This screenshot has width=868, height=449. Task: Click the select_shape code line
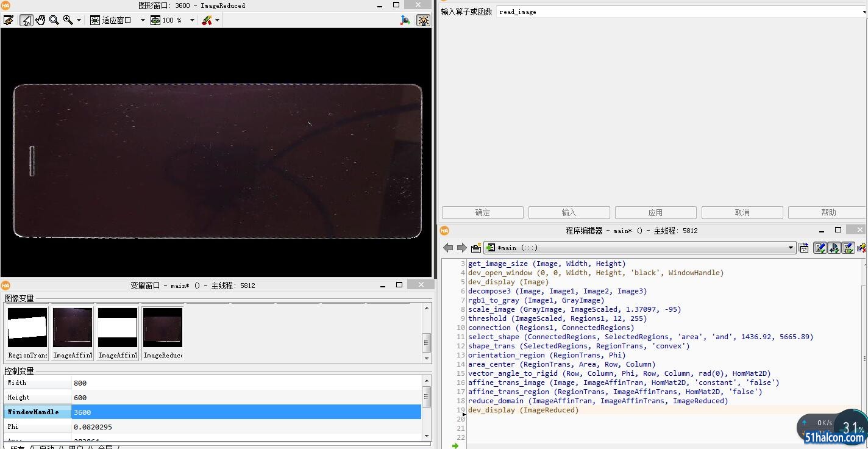641,337
